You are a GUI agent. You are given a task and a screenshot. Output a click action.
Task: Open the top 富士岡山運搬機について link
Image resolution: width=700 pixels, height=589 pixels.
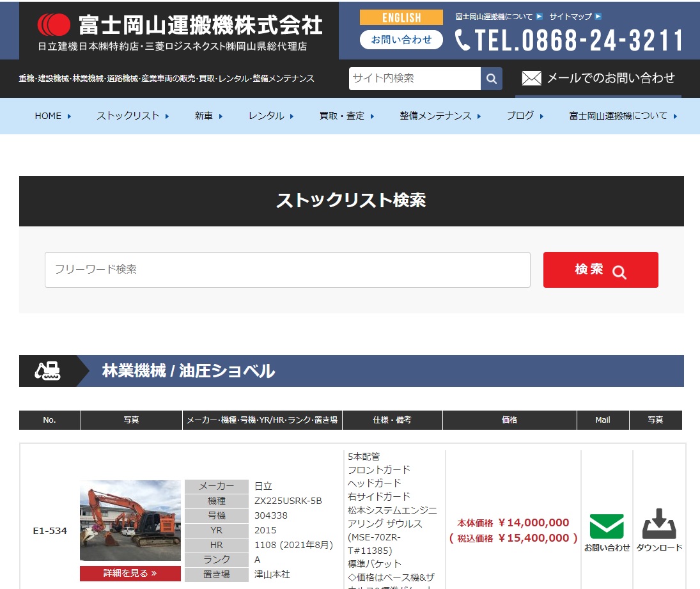tap(494, 17)
